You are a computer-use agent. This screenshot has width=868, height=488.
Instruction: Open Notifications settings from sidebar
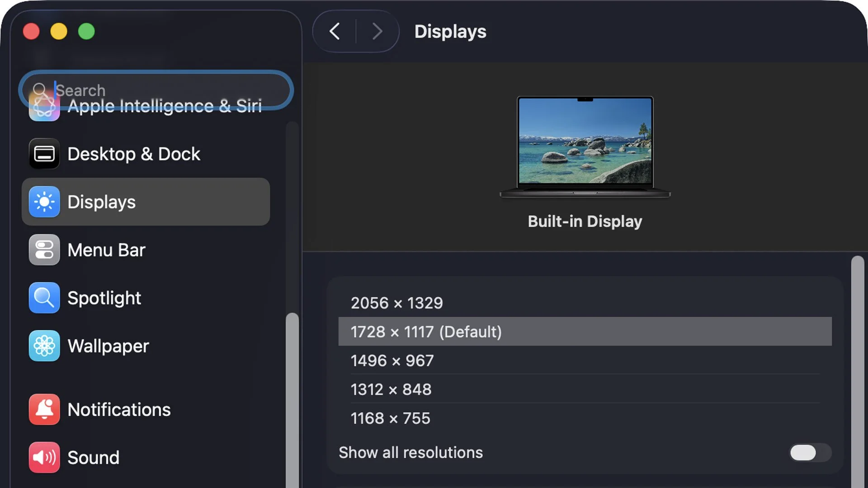(x=146, y=409)
